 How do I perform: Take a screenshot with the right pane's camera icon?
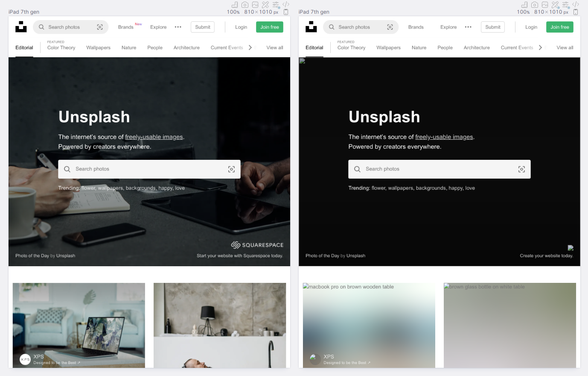(x=535, y=5)
